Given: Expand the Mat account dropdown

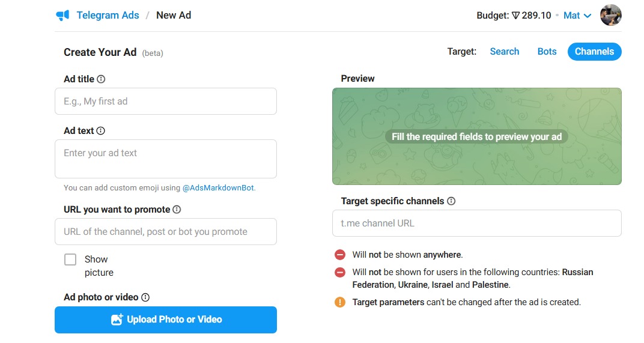Looking at the screenshot, I should [x=577, y=16].
